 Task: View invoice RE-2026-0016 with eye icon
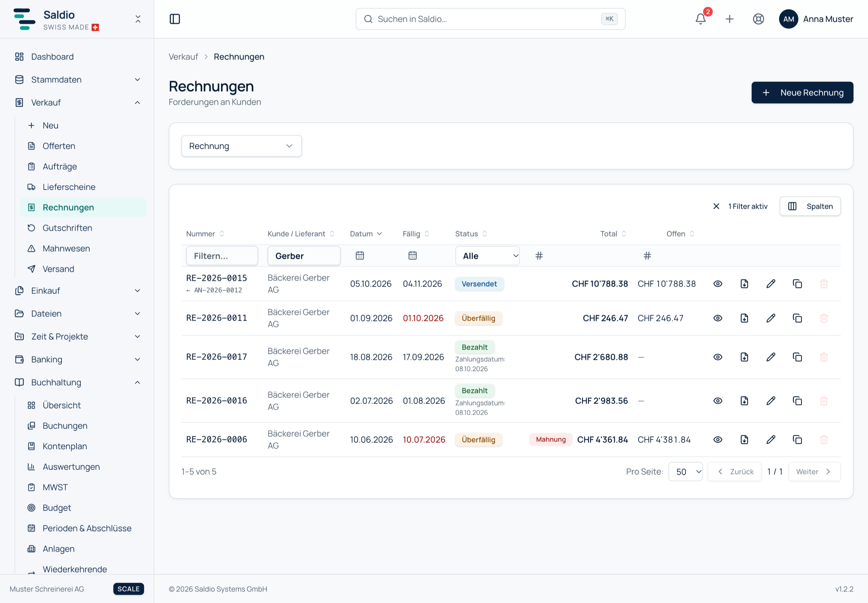pos(718,400)
